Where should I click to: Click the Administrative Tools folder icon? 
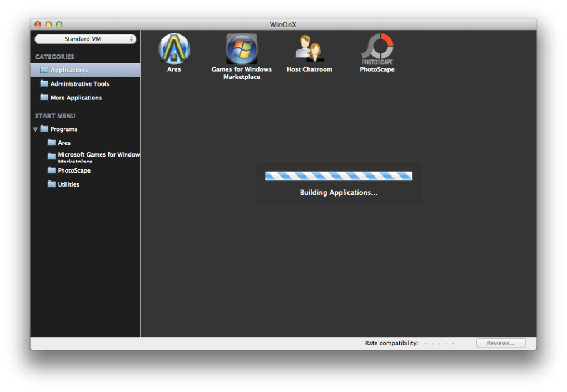pyautogui.click(x=44, y=83)
